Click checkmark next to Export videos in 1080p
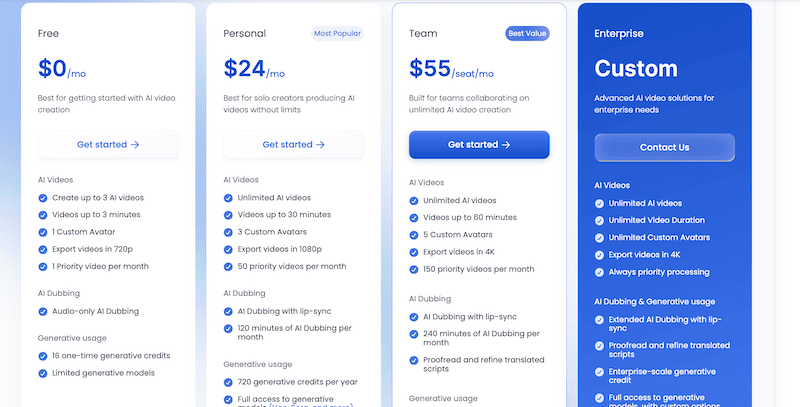 click(x=229, y=250)
